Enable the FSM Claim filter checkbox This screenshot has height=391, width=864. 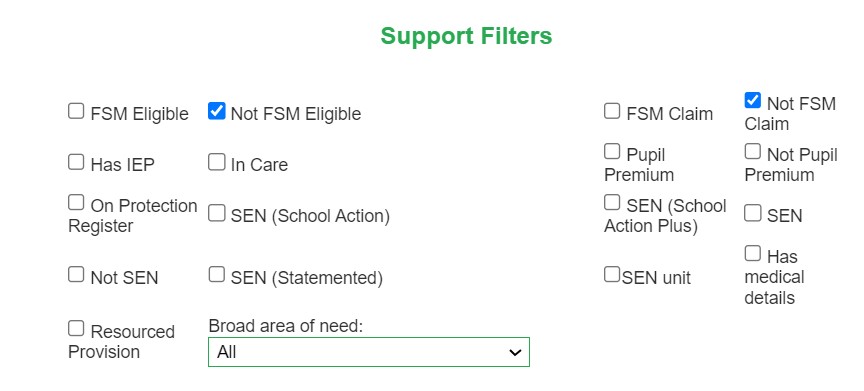point(612,111)
